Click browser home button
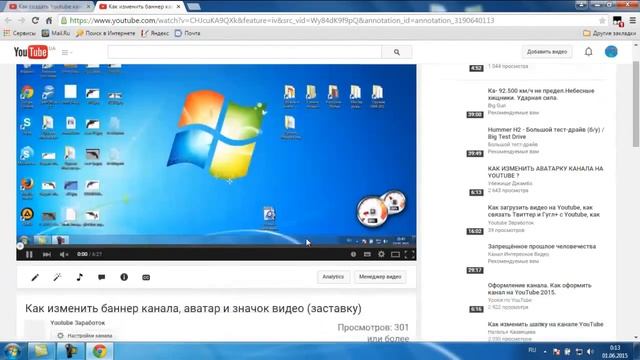This screenshot has height=360, width=640. tap(49, 20)
